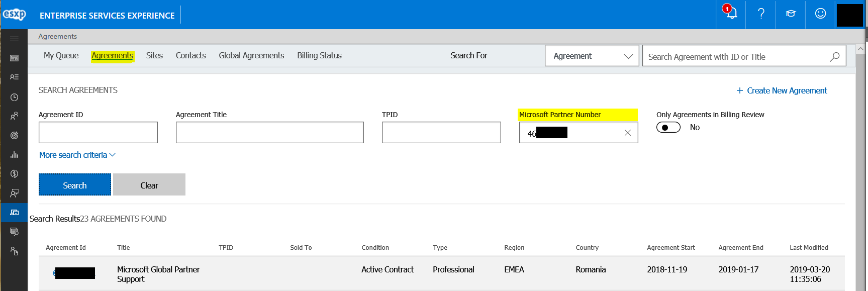
Task: Select the EMEA region cell
Action: 514,269
